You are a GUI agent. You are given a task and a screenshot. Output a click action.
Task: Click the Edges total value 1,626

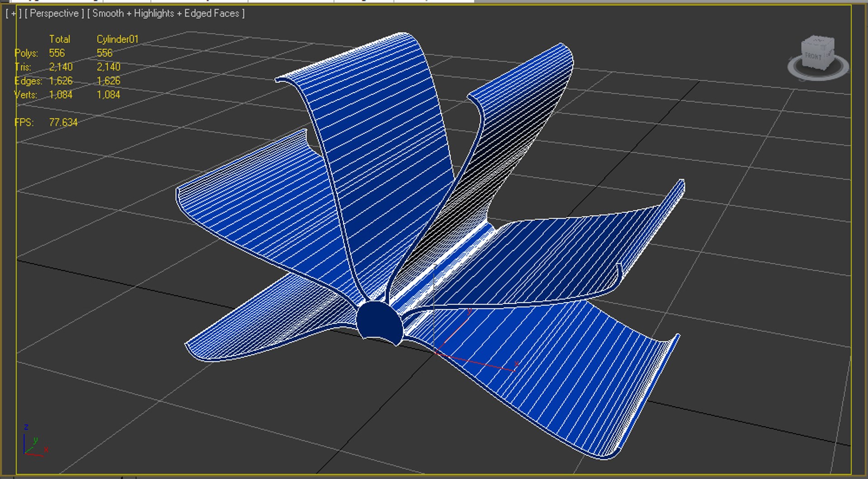coord(61,81)
